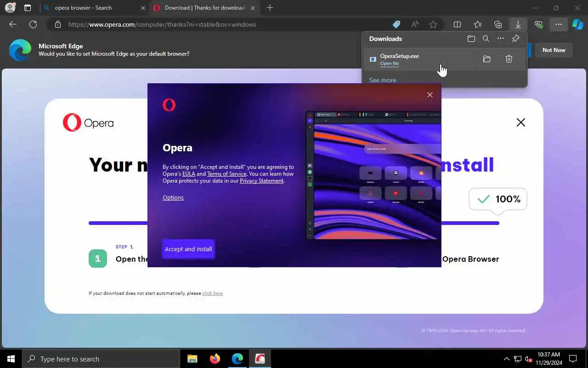Click See more in Downloads panel

click(x=383, y=80)
